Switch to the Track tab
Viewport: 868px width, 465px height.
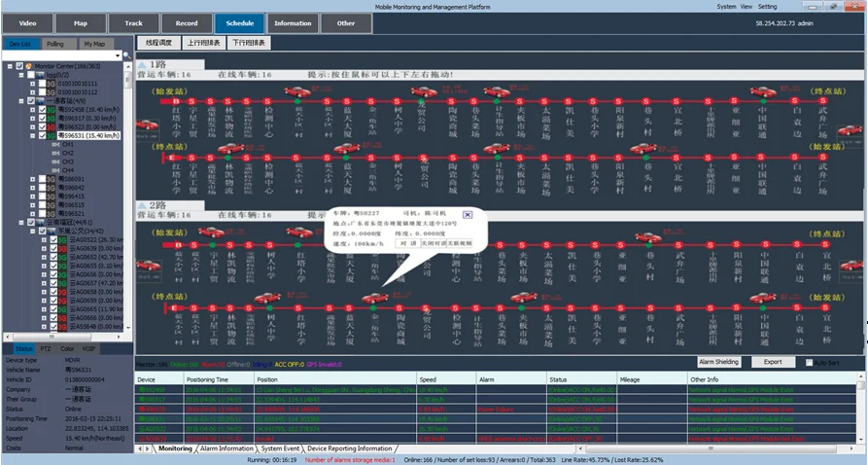[x=133, y=22]
